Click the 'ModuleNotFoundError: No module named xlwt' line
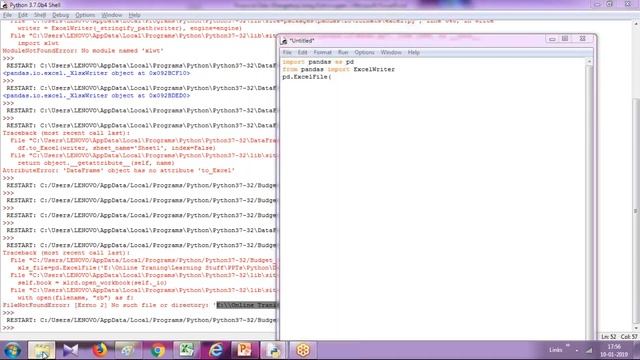 83,51
